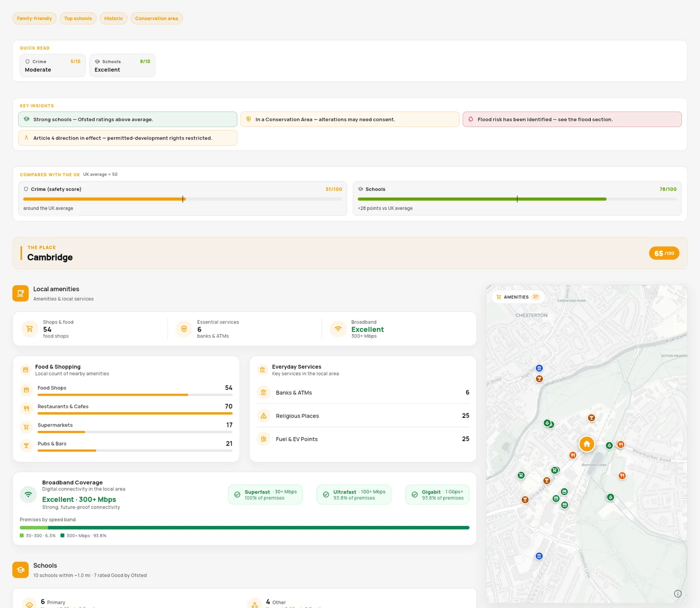Click the flood risk identified insight
Screen dimensions: 700x608
pos(572,119)
